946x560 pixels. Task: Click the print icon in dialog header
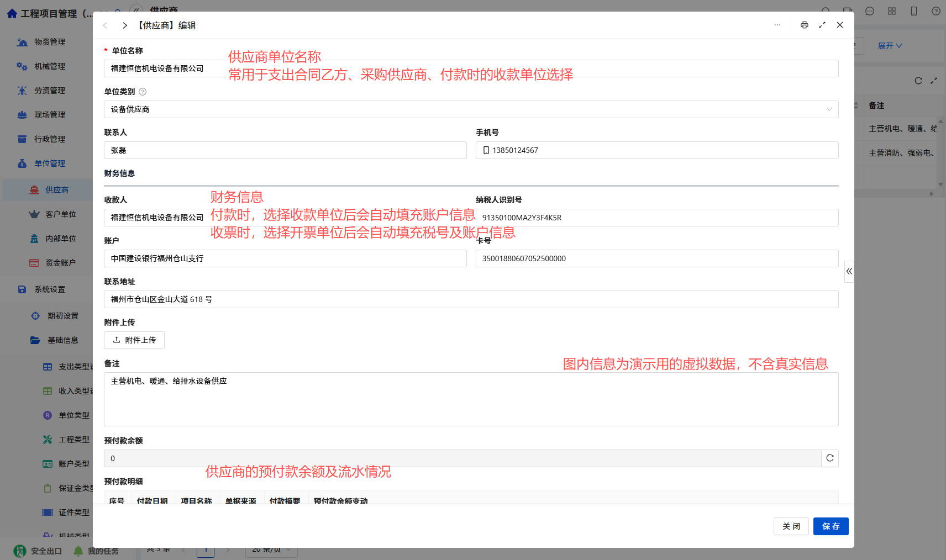[805, 25]
